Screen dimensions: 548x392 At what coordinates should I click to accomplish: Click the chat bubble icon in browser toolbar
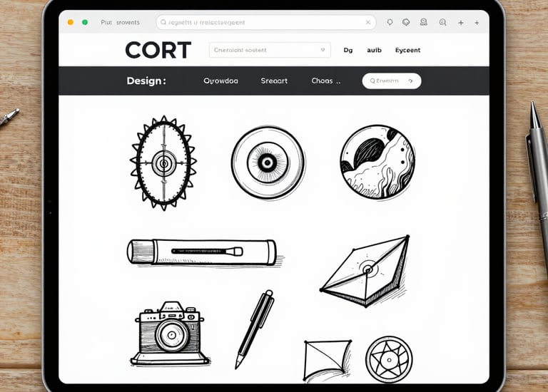coord(406,22)
